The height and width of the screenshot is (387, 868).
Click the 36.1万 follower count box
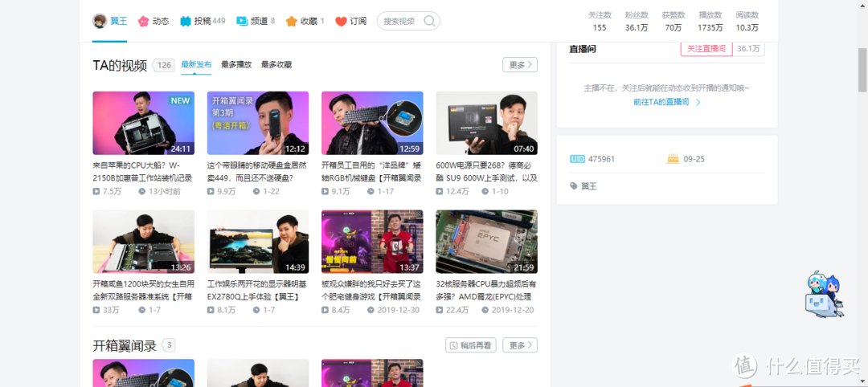(748, 49)
